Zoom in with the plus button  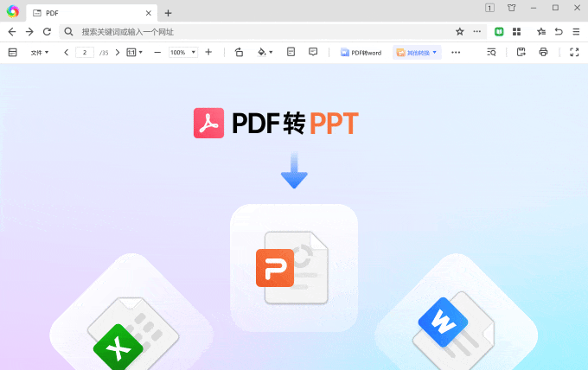(x=208, y=53)
